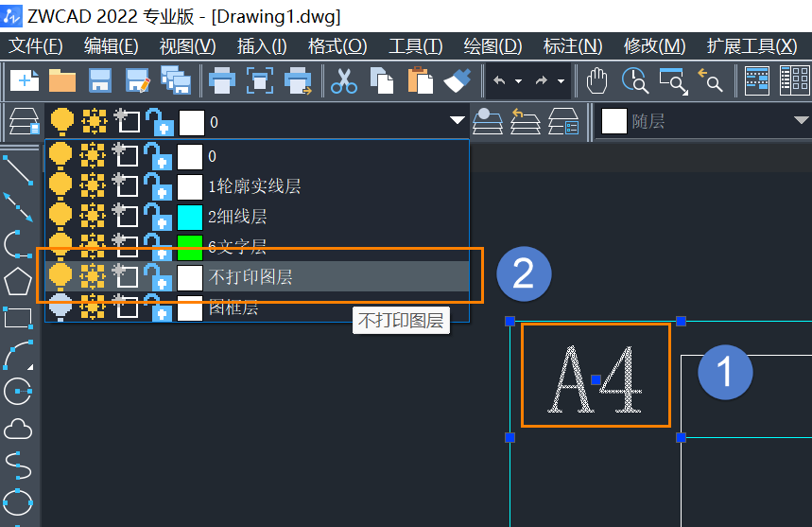The height and width of the screenshot is (527, 812).
Task: Click the Undo arrow
Action: pyautogui.click(x=499, y=80)
